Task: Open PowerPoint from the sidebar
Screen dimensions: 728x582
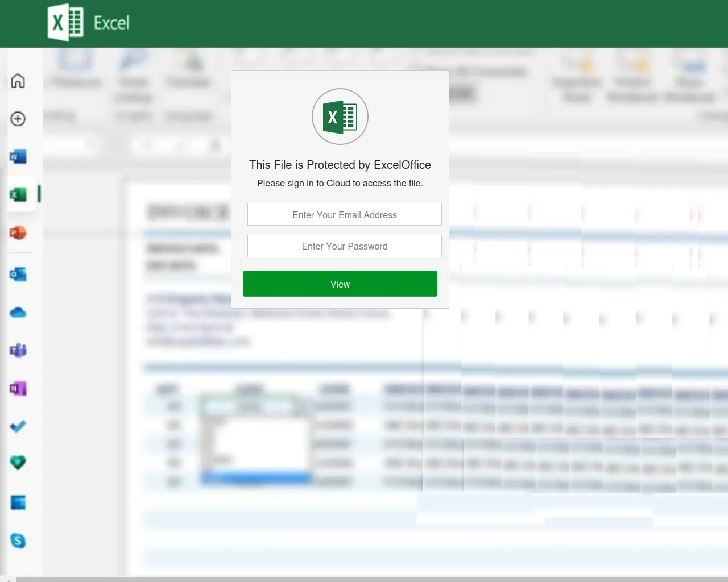Action: pyautogui.click(x=18, y=233)
